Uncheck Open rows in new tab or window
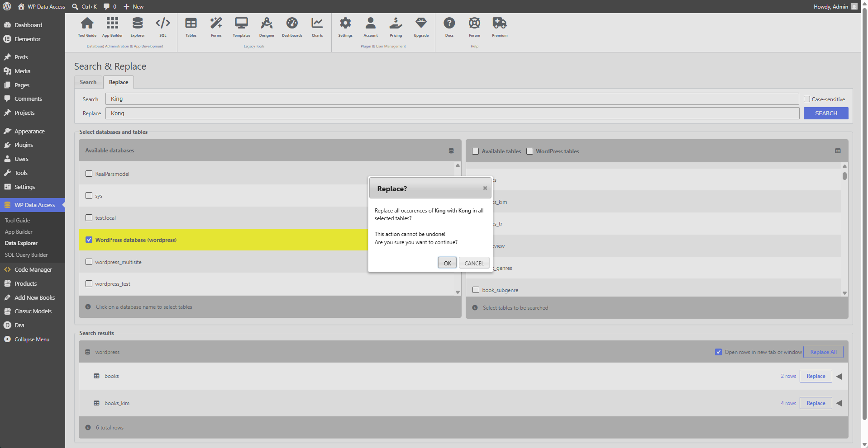868x448 pixels. pyautogui.click(x=718, y=352)
